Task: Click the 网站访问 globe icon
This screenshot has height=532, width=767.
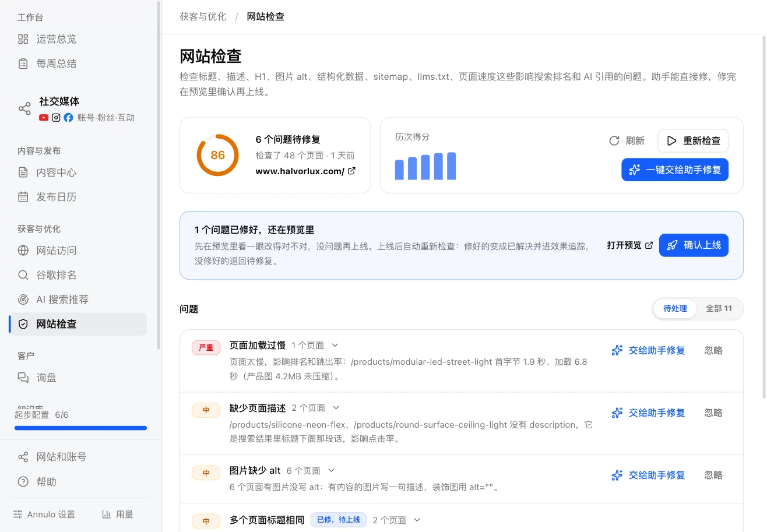Action: tap(23, 251)
